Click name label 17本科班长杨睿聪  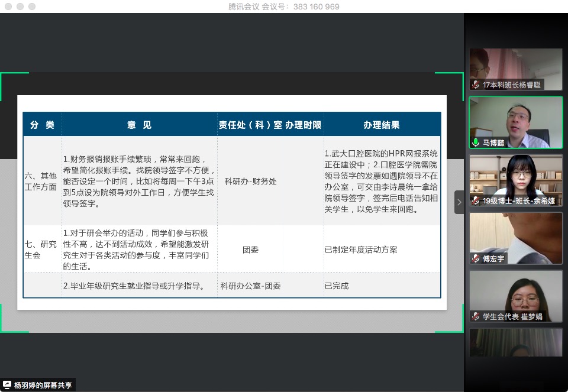tap(511, 85)
